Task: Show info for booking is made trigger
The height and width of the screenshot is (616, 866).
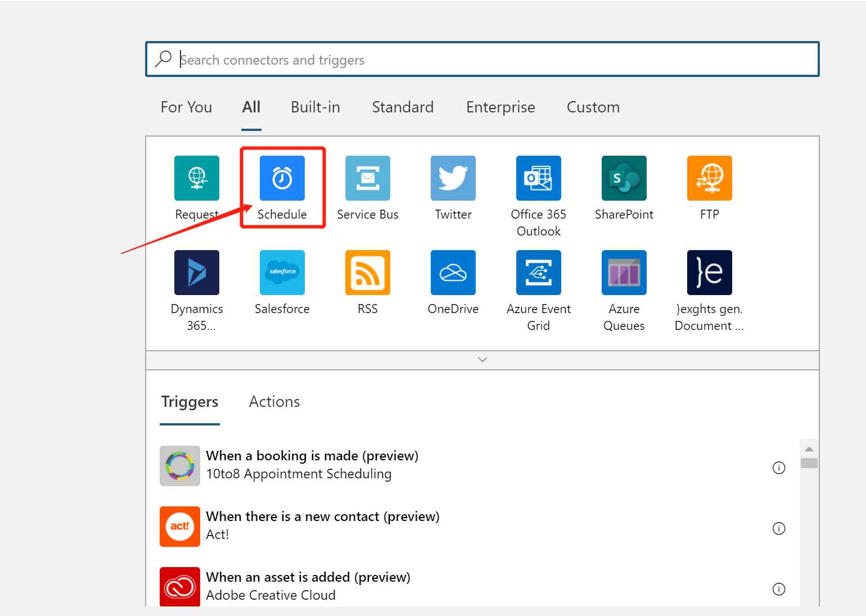Action: 779,468
